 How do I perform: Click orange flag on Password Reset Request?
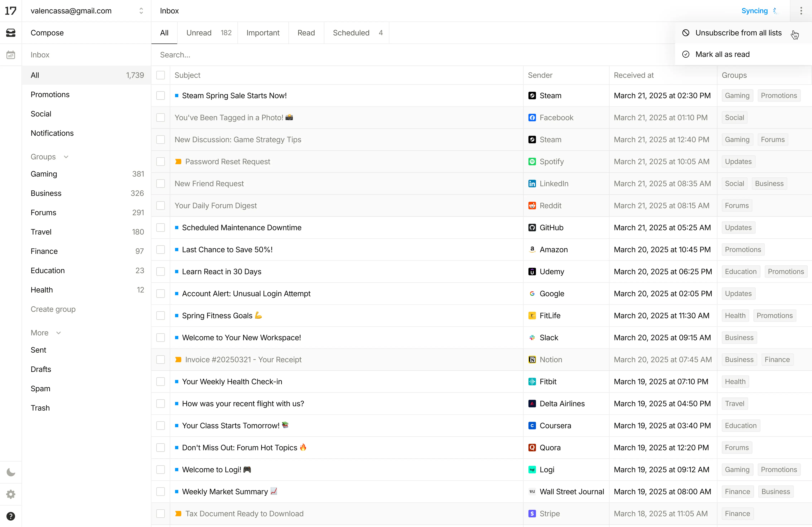[x=178, y=162]
